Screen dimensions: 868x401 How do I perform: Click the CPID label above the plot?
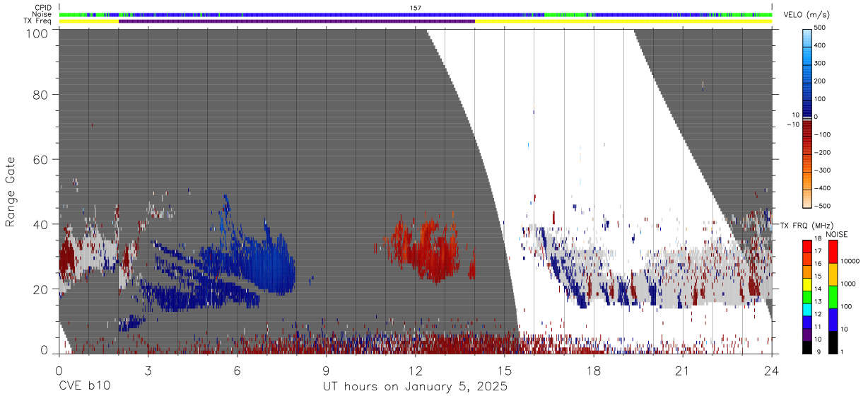(42, 8)
